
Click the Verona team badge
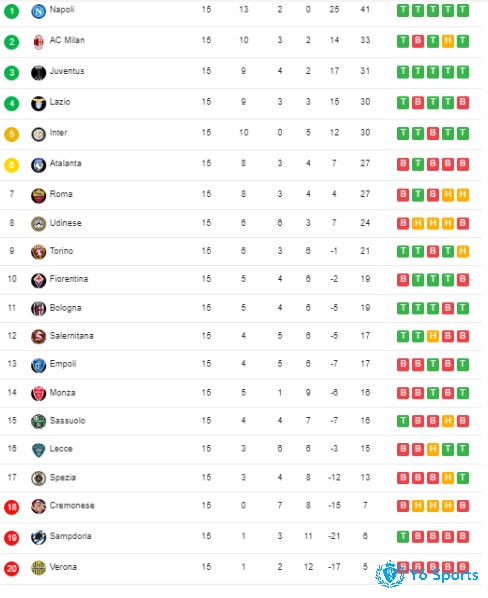pyautogui.click(x=38, y=568)
